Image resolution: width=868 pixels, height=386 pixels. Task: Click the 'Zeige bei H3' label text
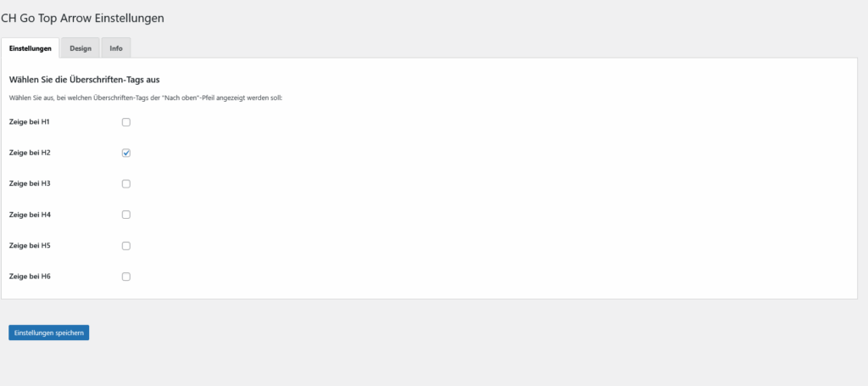click(30, 183)
